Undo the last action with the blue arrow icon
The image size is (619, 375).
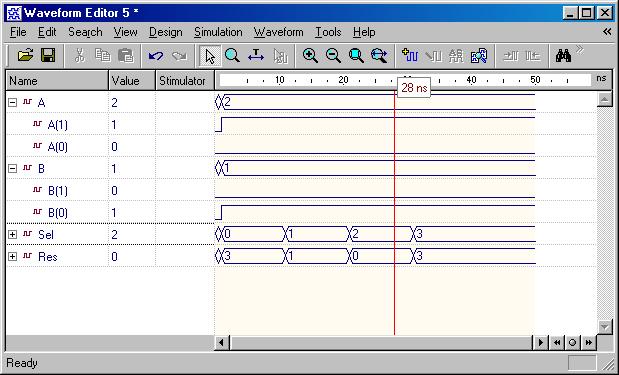(156, 56)
